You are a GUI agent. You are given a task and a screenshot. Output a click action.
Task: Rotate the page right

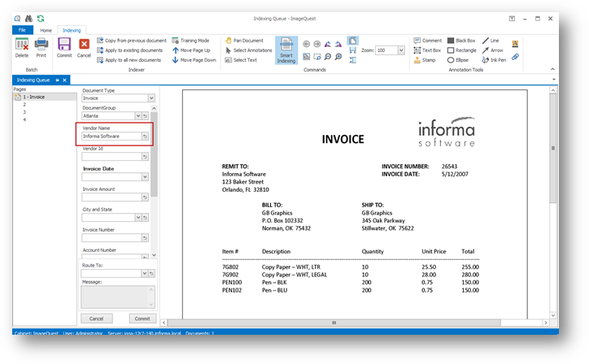pyautogui.click(x=338, y=44)
